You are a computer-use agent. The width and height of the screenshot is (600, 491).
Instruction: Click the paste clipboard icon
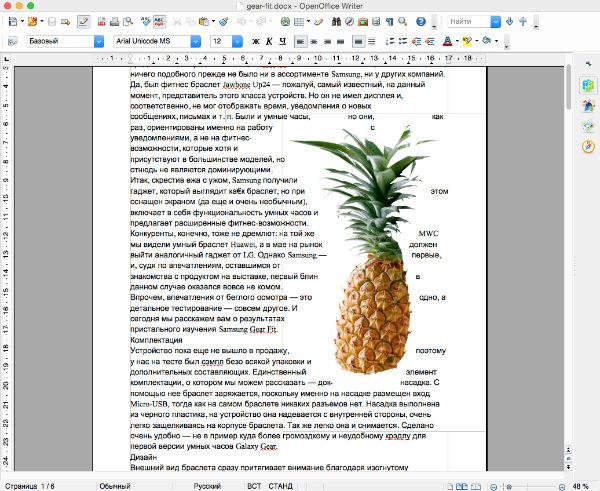click(204, 21)
